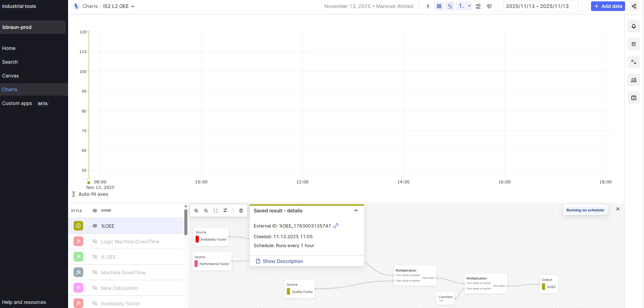The height and width of the screenshot is (308, 644).
Task: Toggle the eye icon in NAME header
Action: pos(95,211)
